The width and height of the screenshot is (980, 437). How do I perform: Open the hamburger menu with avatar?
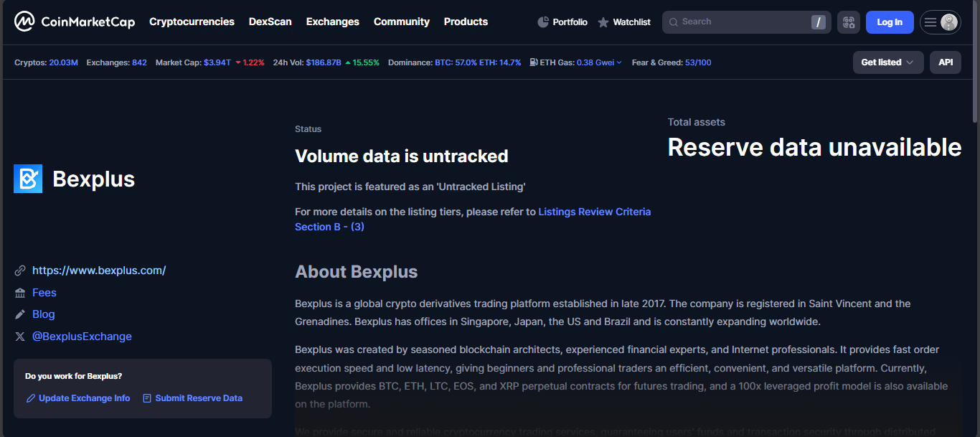click(x=931, y=22)
